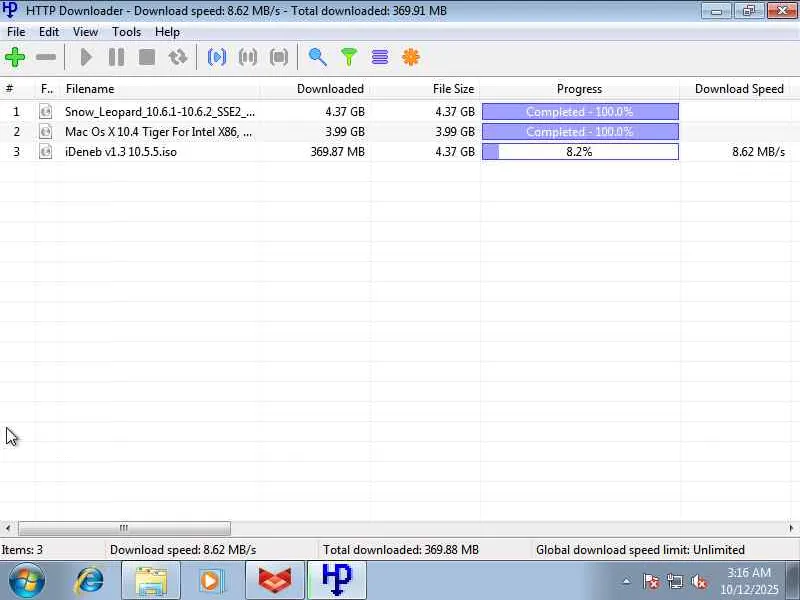Click the Stop download square icon
800x600 pixels.
click(x=147, y=57)
